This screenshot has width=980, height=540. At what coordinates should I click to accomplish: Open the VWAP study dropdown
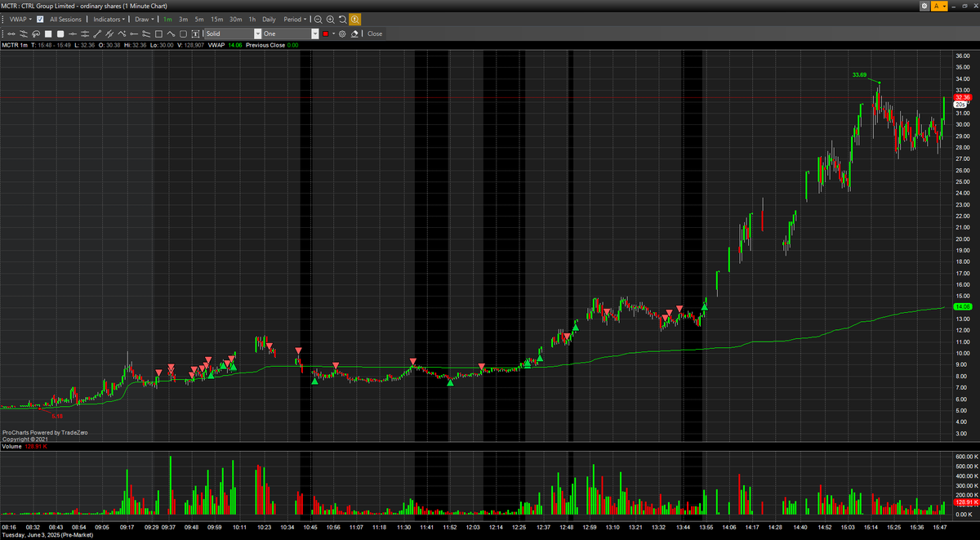point(20,19)
